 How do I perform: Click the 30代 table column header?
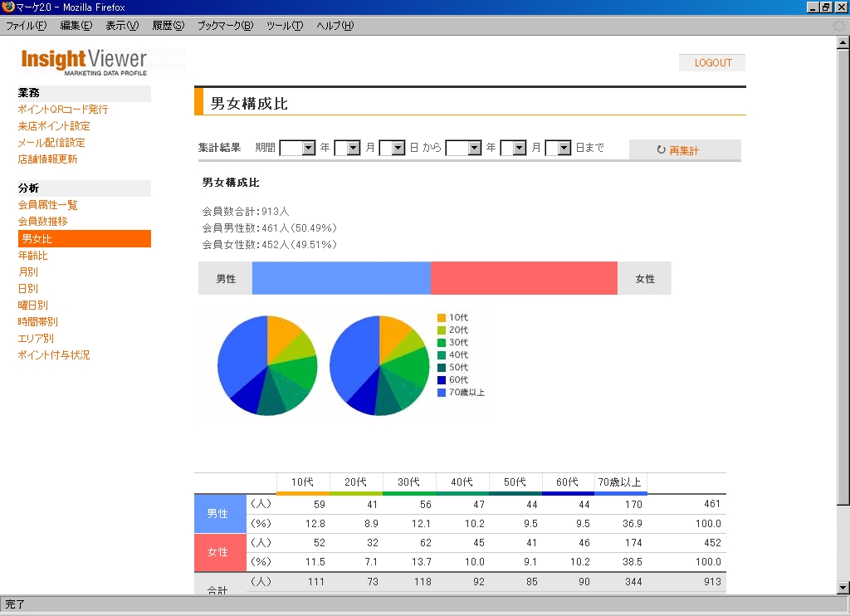[x=408, y=482]
